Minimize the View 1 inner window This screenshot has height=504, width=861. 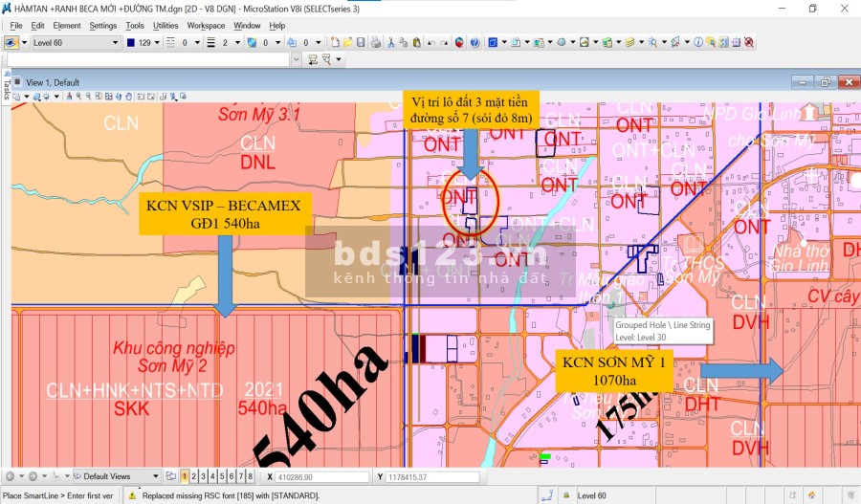coord(803,82)
